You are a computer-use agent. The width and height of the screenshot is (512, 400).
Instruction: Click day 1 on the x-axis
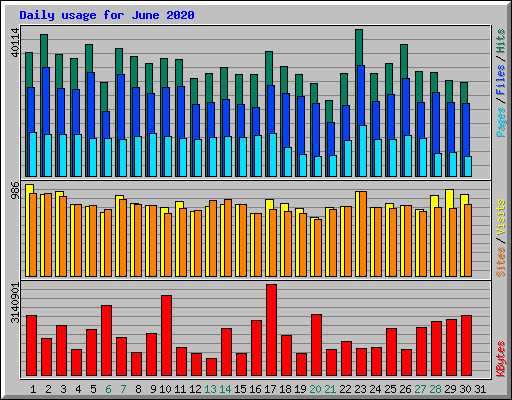coord(33,389)
